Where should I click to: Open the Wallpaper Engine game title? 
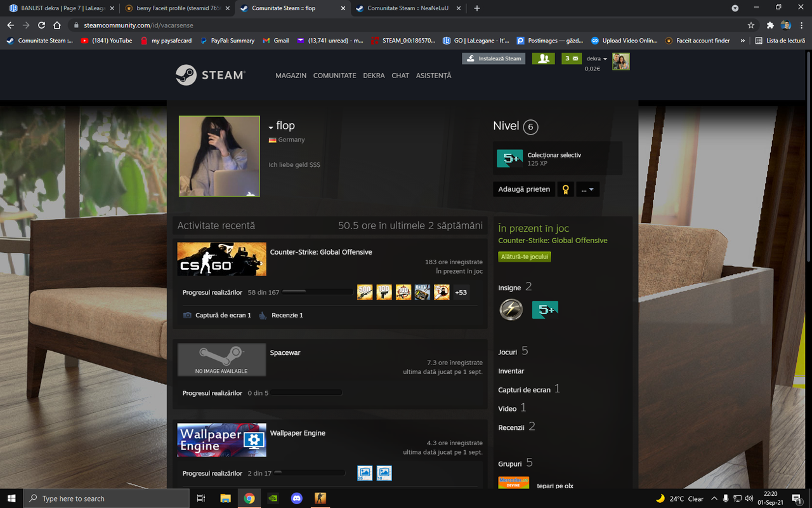coord(298,433)
